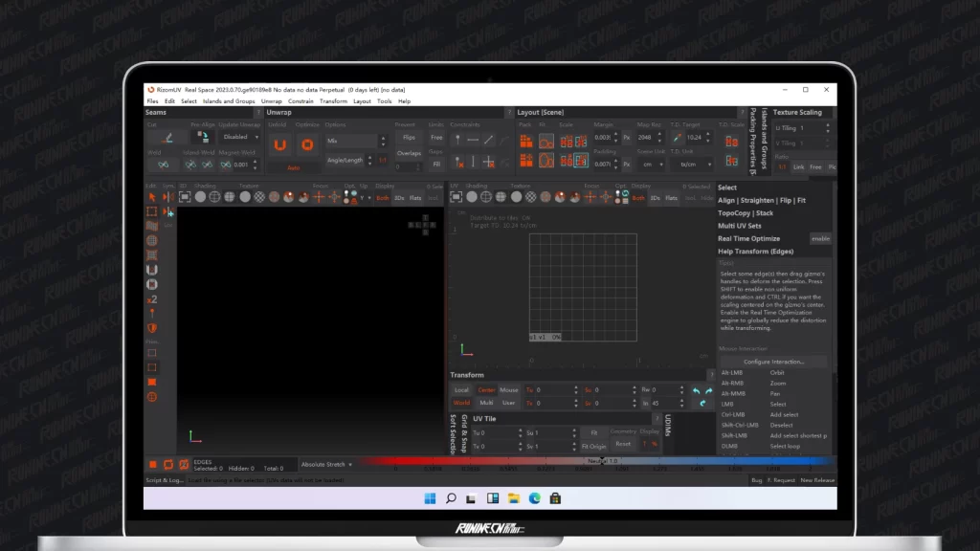Click the Pre-Align icon in Seams panel

(203, 138)
